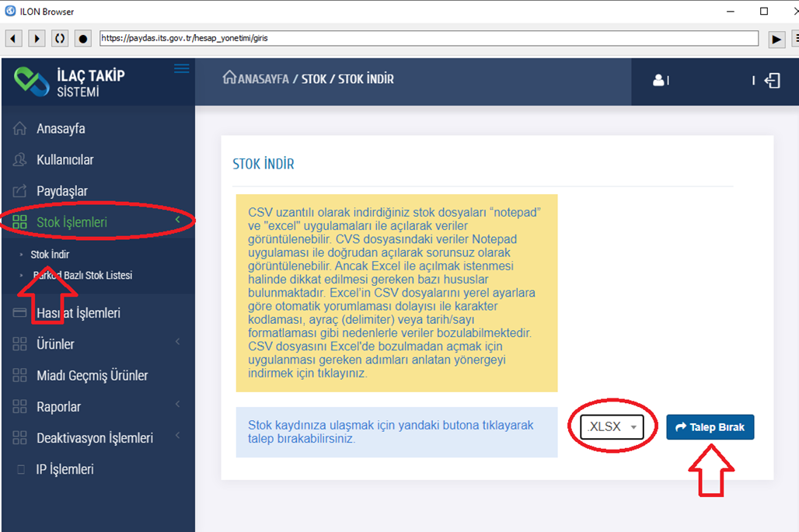
Task: Click the İlaç Takip Sistemi logo
Action: tap(70, 82)
